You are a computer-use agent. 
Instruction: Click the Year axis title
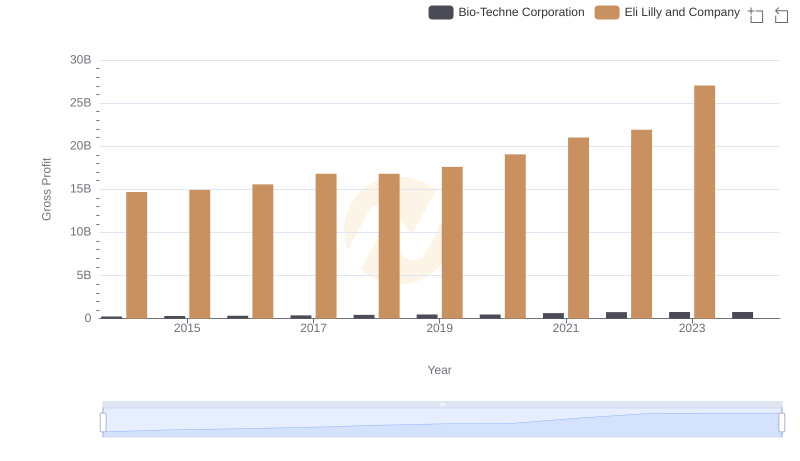pos(439,370)
